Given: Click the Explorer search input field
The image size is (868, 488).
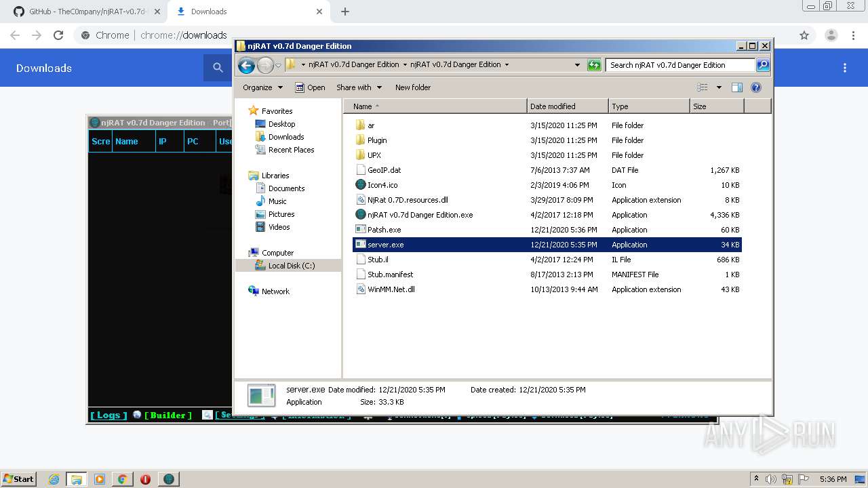Looking at the screenshot, I should click(x=680, y=65).
